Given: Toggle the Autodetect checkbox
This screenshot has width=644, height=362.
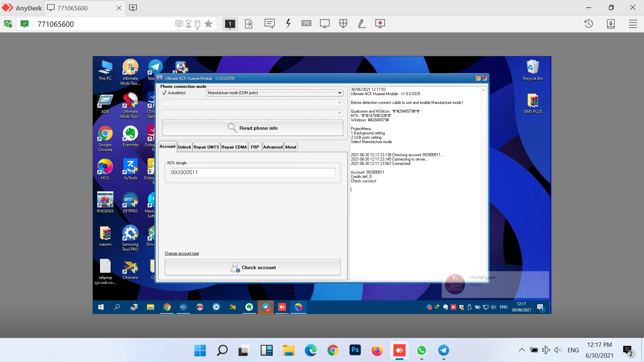Looking at the screenshot, I should point(164,93).
